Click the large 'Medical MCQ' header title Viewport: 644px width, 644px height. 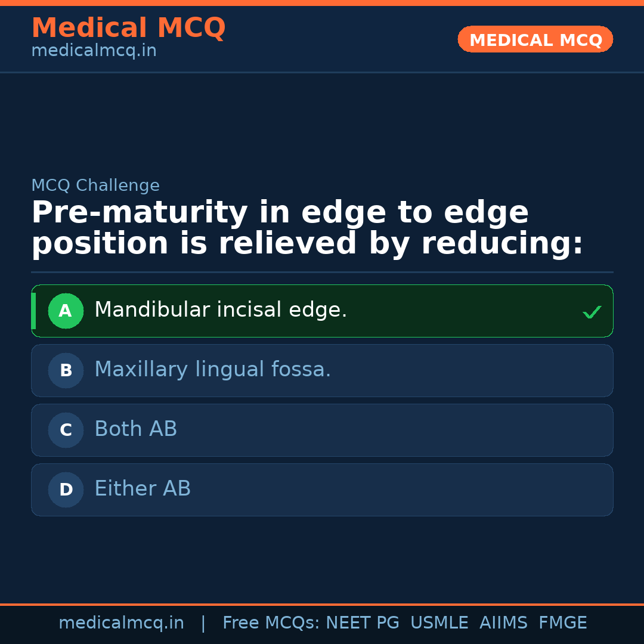pyautogui.click(x=128, y=28)
